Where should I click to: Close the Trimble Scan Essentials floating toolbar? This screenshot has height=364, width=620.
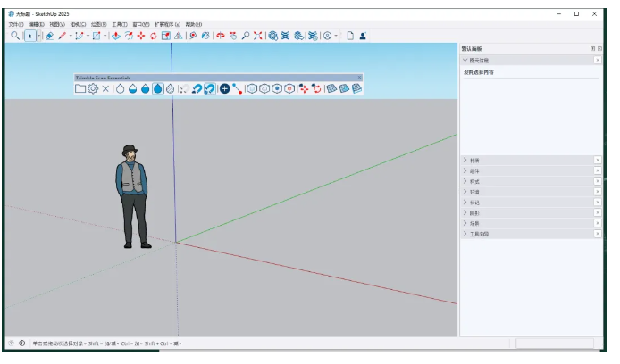[360, 78]
